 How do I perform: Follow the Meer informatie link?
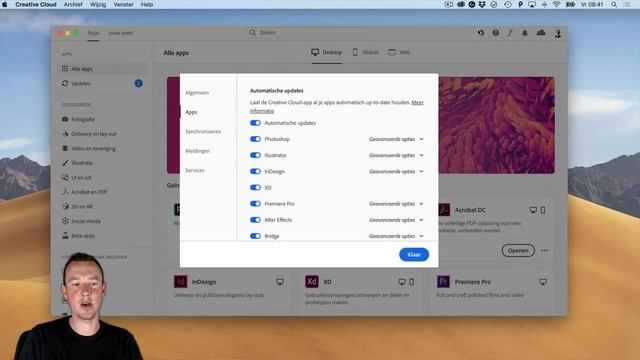[417, 102]
